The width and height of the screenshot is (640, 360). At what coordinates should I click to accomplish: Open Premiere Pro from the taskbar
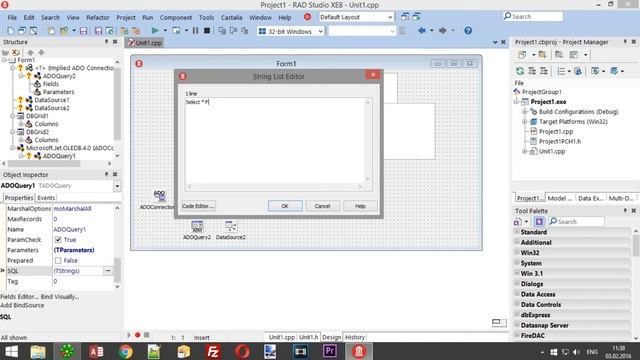[x=329, y=351]
